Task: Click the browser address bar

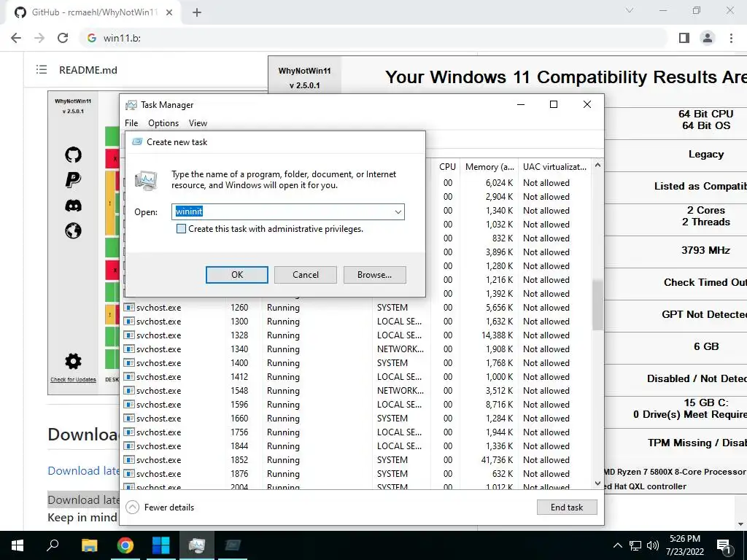Action: point(374,38)
